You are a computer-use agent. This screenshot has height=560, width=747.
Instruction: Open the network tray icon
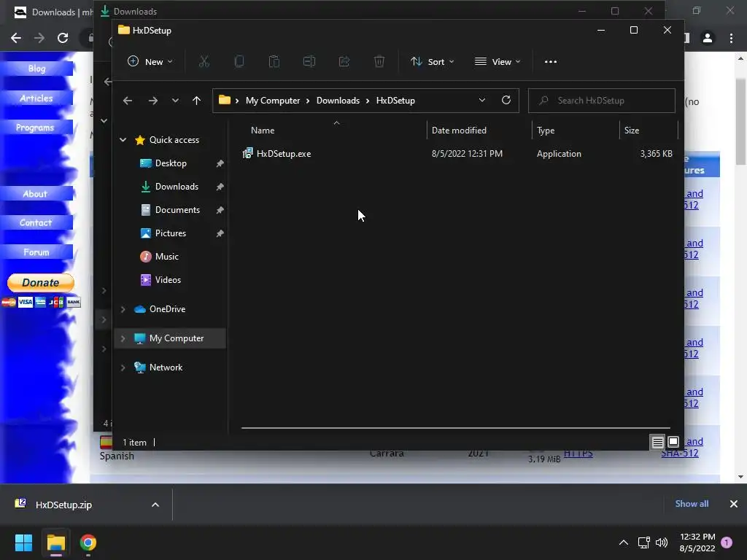point(643,542)
